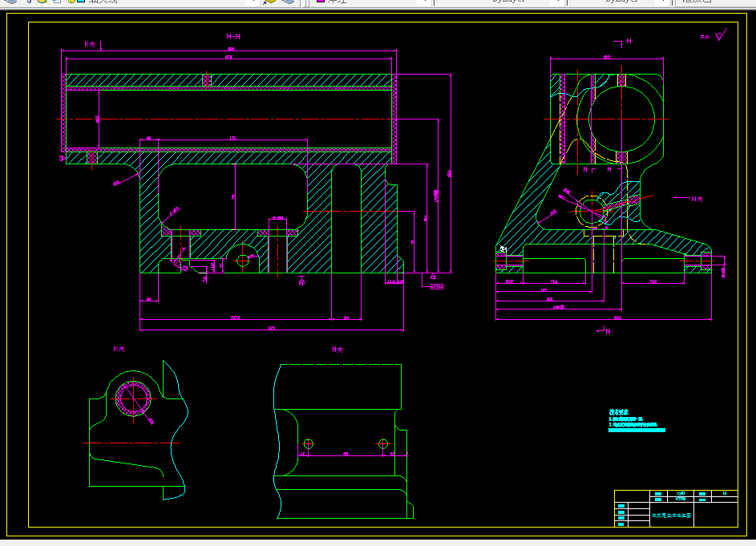Screen dimensions: 756x546
Task: Select the M cutting-plane letter below right view
Action: pyautogui.click(x=608, y=332)
